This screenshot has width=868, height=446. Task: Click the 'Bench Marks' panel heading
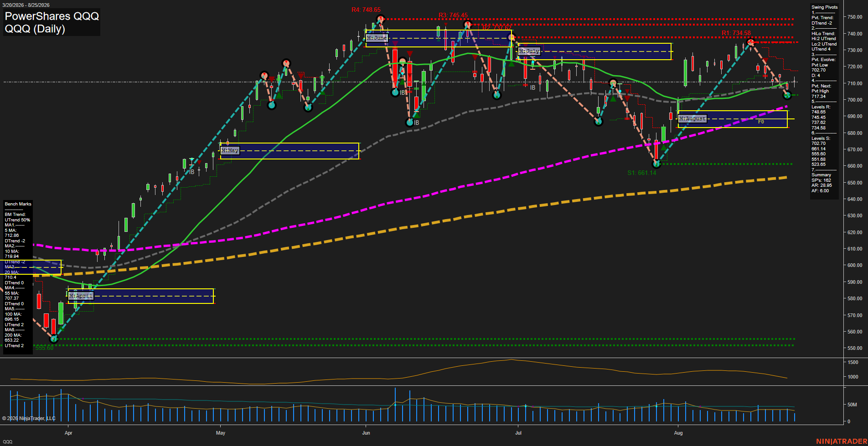18,204
